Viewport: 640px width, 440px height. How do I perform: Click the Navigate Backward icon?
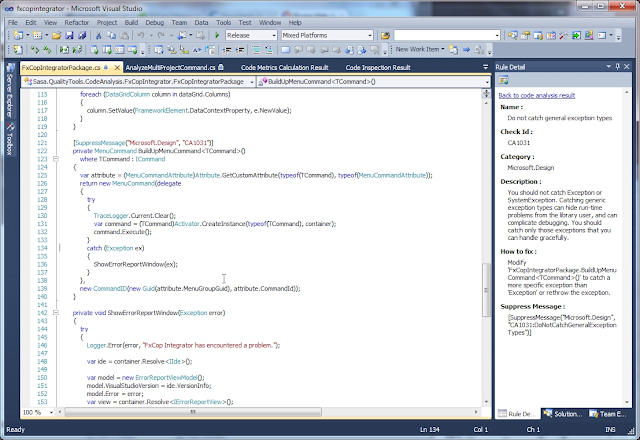pos(182,36)
